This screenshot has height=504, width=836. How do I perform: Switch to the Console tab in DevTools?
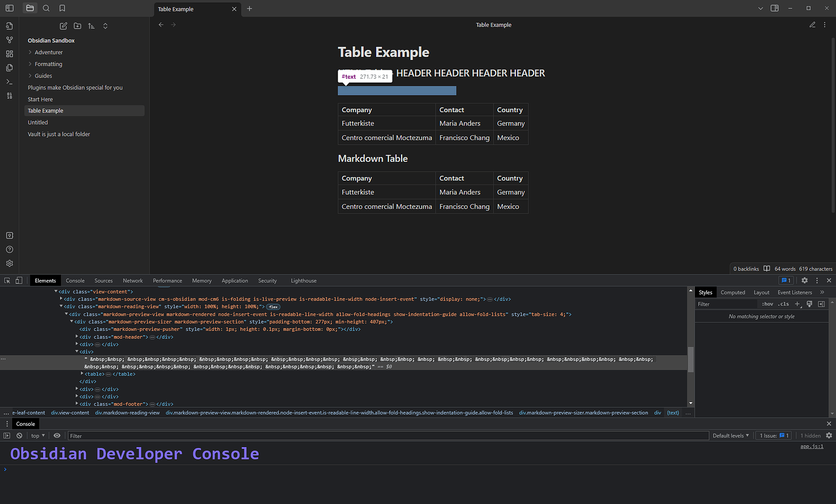click(x=75, y=280)
